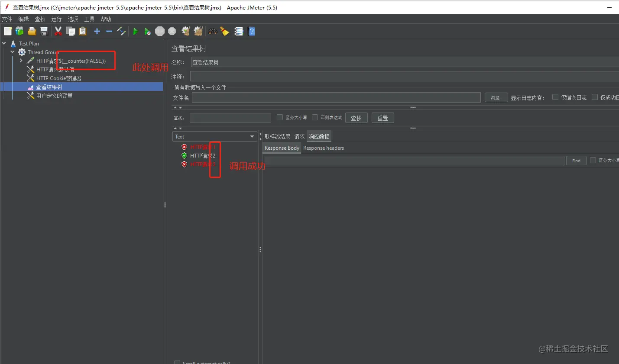Open the Text renderer dropdown
The width and height of the screenshot is (619, 364).
point(215,136)
